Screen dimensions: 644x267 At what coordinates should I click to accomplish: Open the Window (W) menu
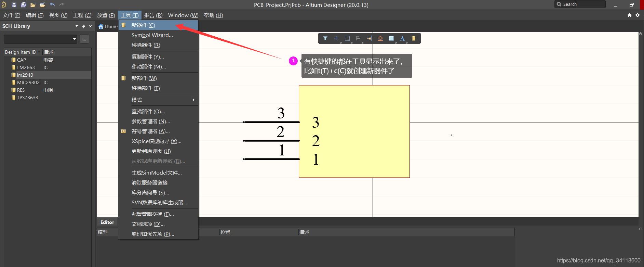tap(183, 15)
